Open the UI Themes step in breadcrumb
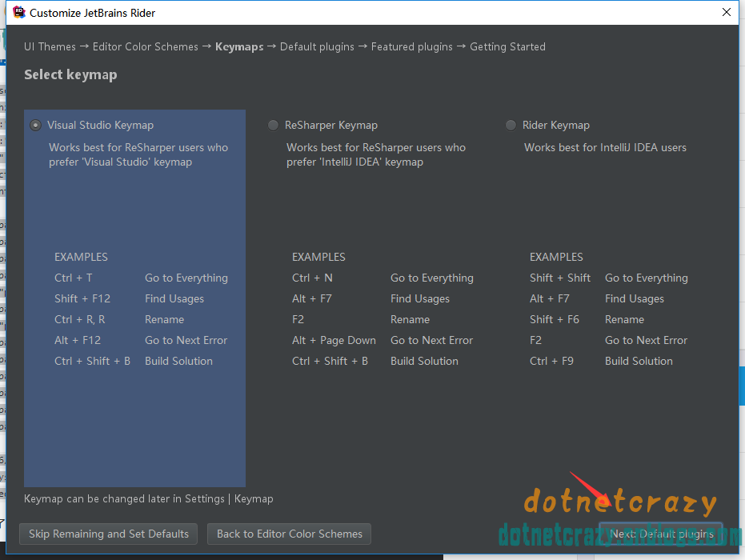Image resolution: width=745 pixels, height=560 pixels. click(50, 46)
